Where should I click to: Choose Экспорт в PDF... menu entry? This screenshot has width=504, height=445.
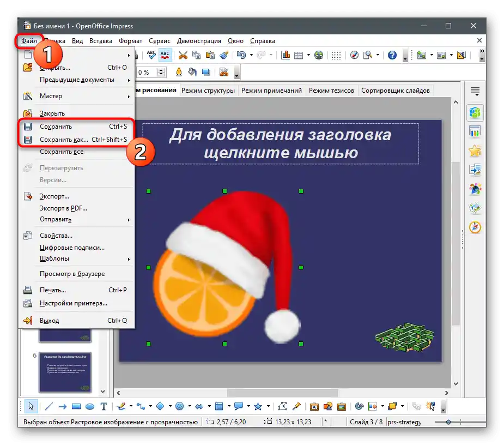pyautogui.click(x=76, y=208)
